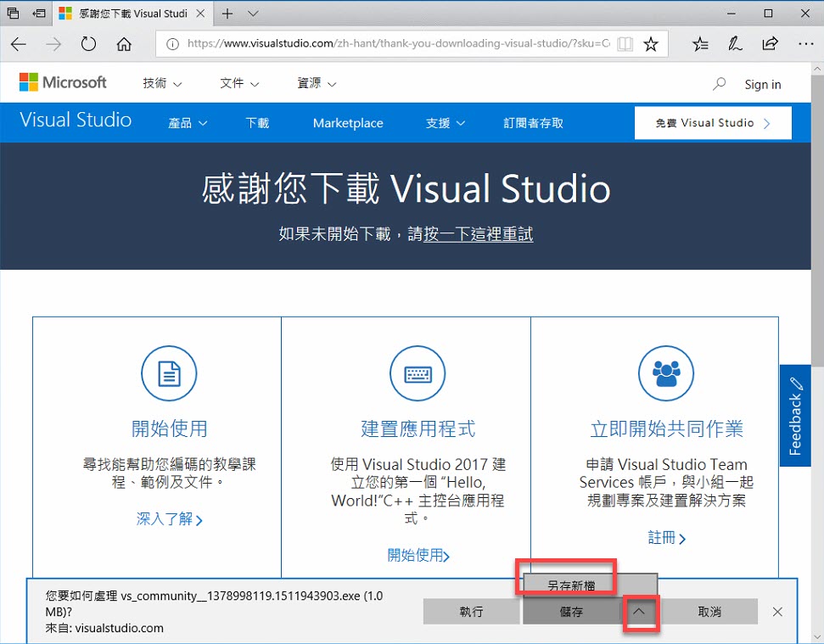Click the 註冊 link
Image resolution: width=824 pixels, height=644 pixels.
click(x=666, y=537)
